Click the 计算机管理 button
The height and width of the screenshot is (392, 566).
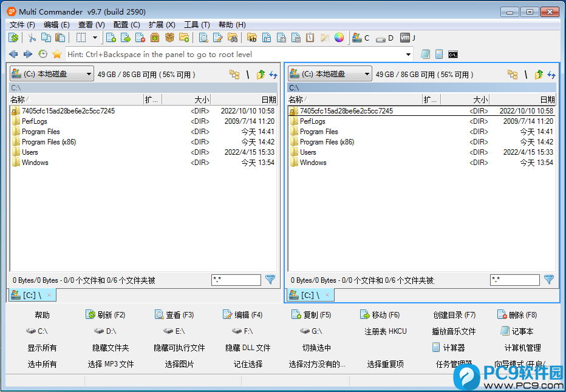coord(522,348)
